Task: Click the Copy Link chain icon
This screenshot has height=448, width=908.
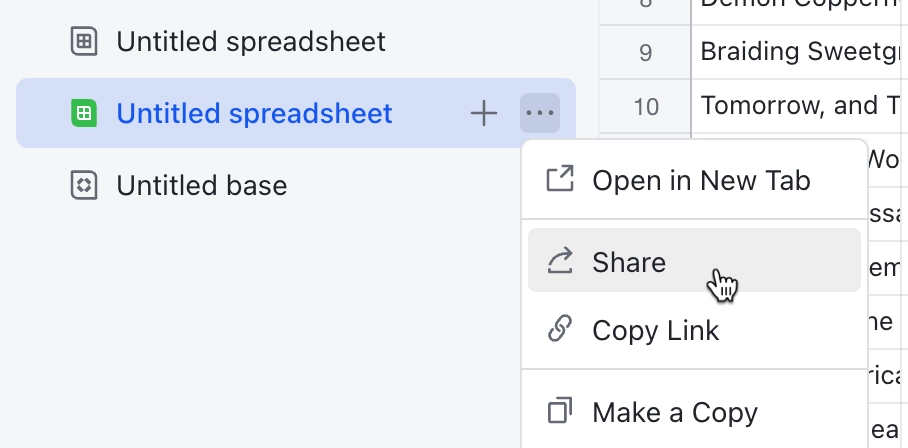Action: [560, 329]
